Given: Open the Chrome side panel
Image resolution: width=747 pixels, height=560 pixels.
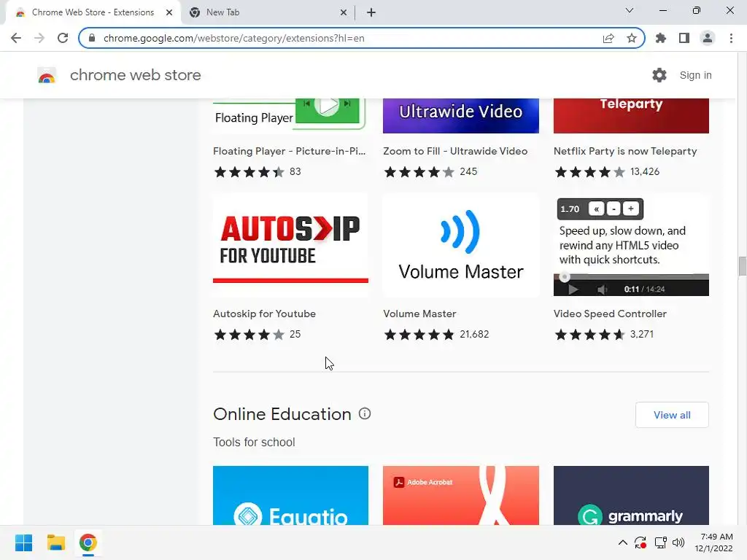Looking at the screenshot, I should pyautogui.click(x=684, y=38).
